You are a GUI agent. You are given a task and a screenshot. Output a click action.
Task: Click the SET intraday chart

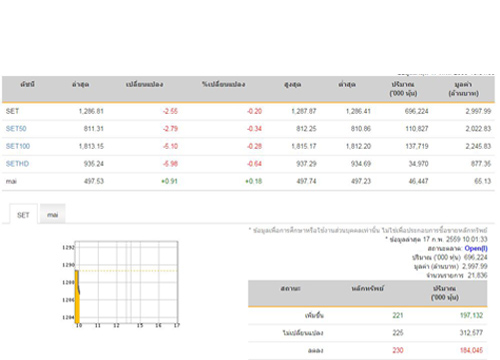tap(121, 284)
